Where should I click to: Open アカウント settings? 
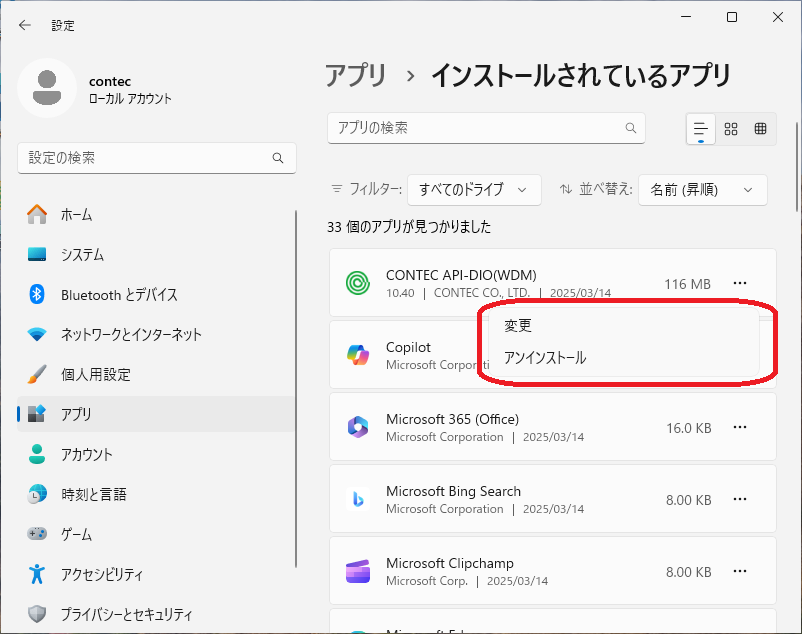[x=156, y=454]
